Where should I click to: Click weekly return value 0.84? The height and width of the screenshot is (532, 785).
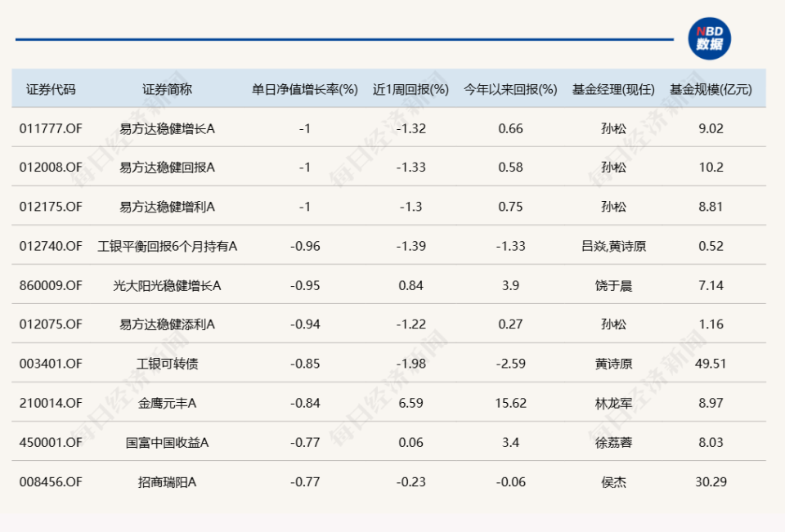pos(411,285)
